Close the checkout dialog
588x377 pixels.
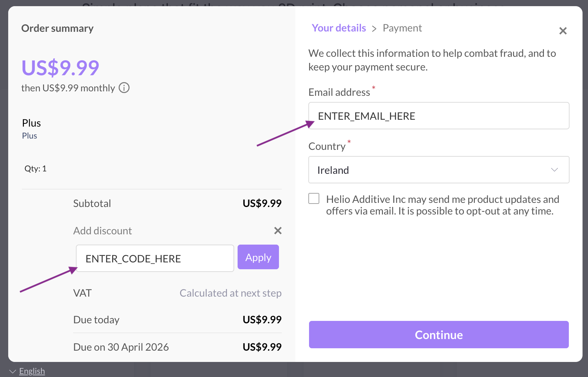pos(563,31)
